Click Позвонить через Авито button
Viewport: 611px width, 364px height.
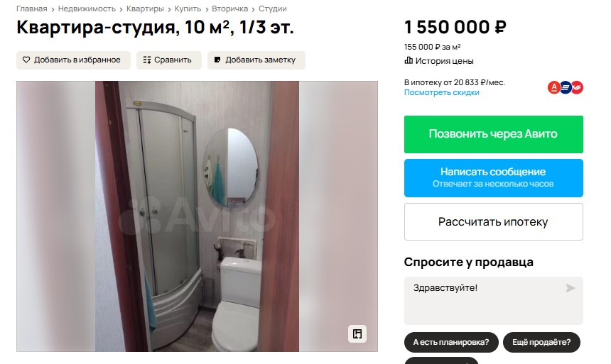pos(493,134)
